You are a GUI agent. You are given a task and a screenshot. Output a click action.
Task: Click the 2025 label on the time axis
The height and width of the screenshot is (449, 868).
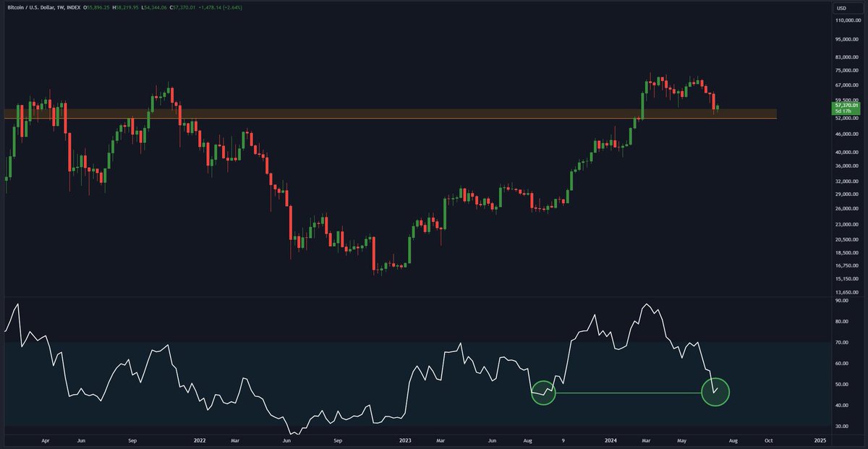point(819,439)
